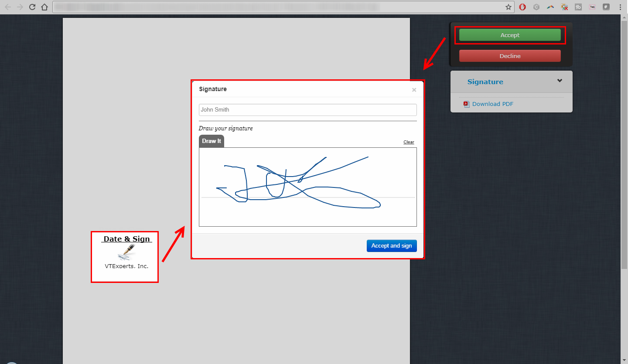Click the red stop-hand adblock extension icon
The height and width of the screenshot is (364, 628).
(x=522, y=7)
